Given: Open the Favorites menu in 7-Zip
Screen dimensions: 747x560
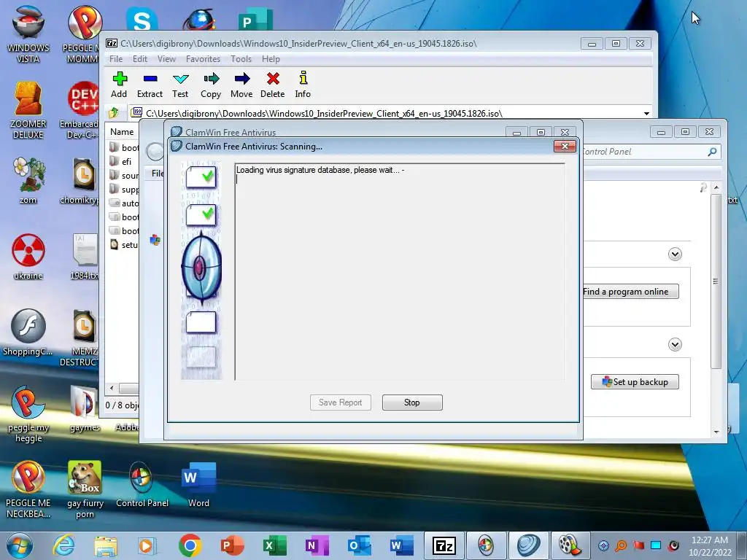Looking at the screenshot, I should tap(203, 59).
